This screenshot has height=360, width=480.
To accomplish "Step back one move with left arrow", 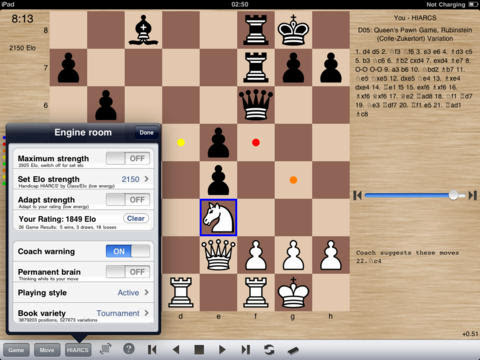I will pos(176,349).
